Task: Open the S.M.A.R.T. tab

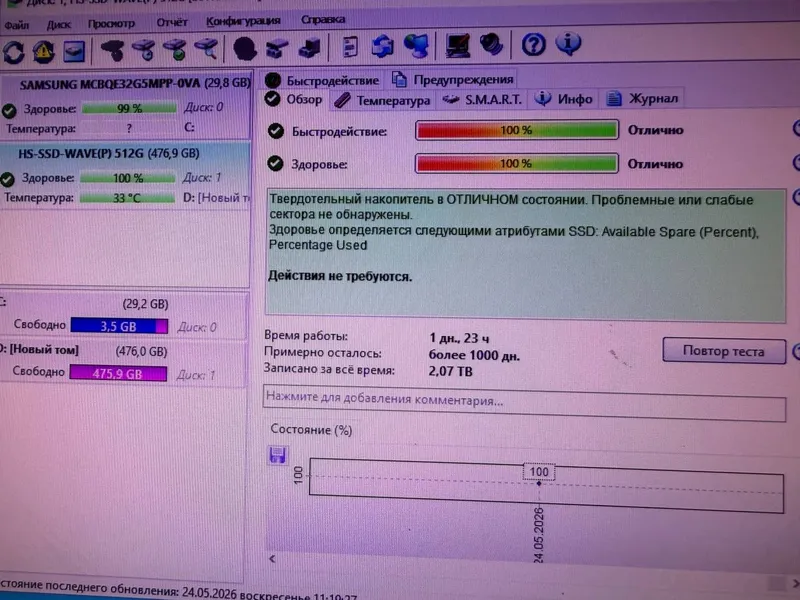Action: click(x=482, y=99)
